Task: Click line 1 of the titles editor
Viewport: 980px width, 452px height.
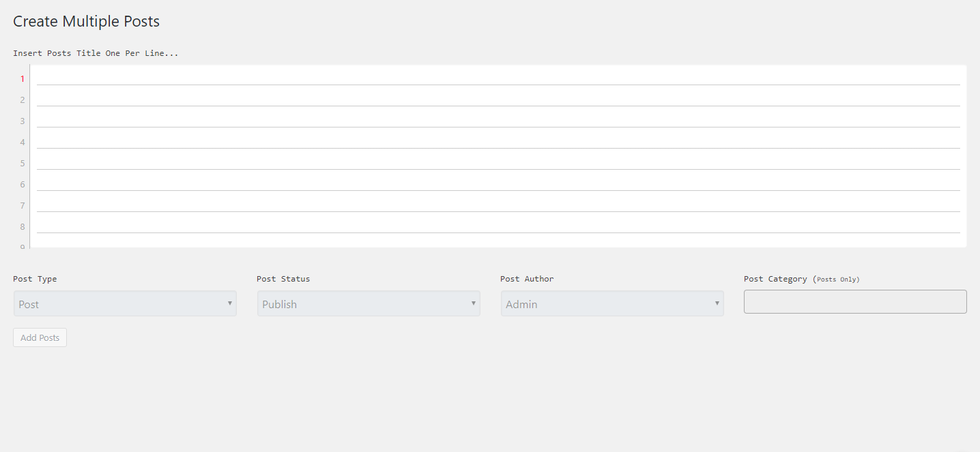Action: (x=498, y=75)
